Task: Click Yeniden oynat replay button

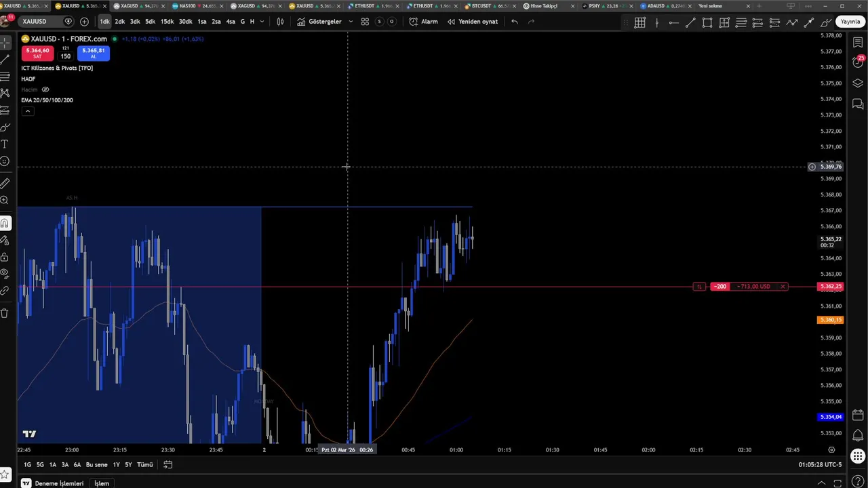Action: [473, 22]
